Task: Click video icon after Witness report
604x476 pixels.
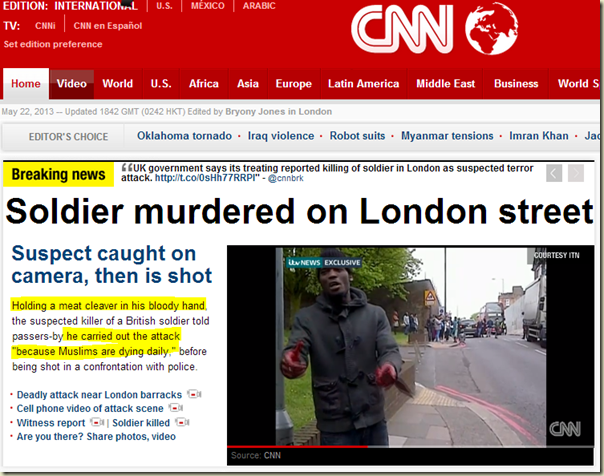Action: coord(97,422)
